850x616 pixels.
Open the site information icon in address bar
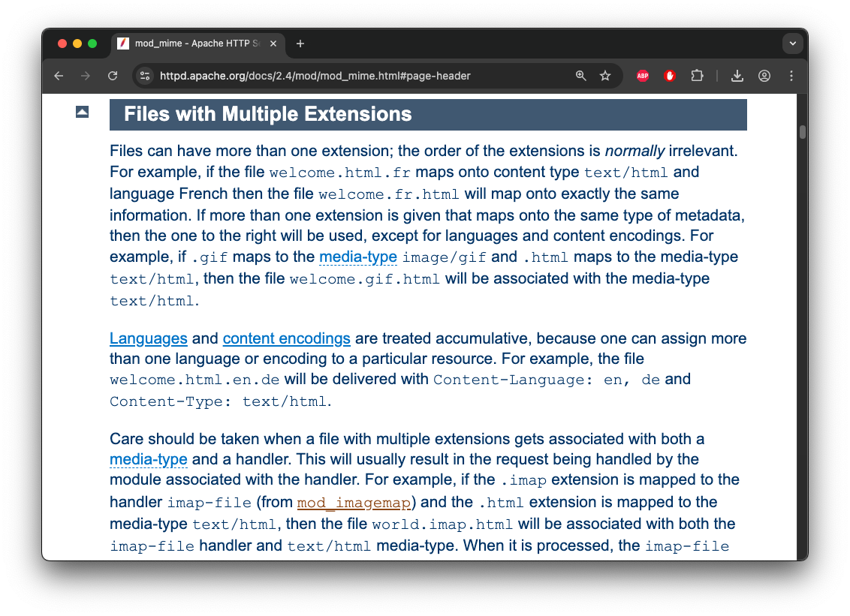(x=146, y=76)
